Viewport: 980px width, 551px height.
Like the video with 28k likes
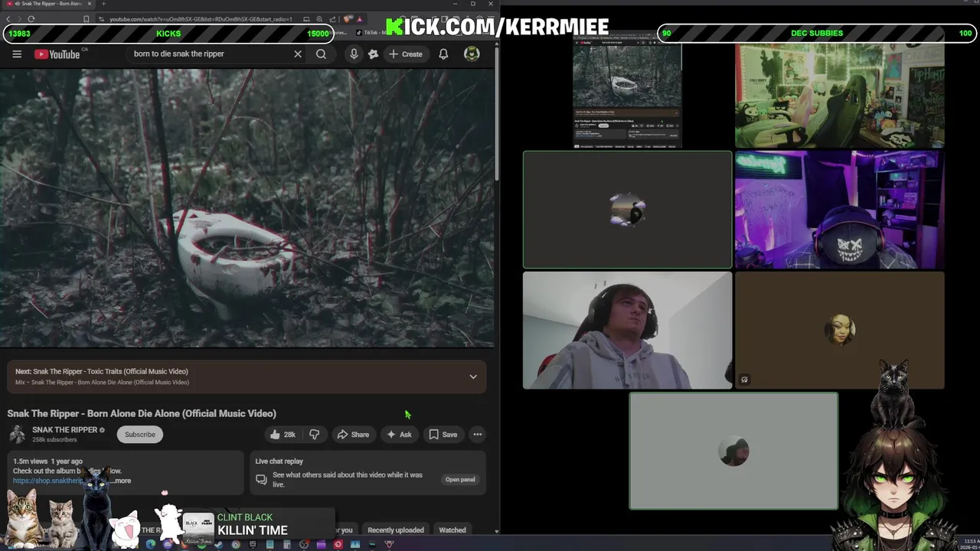(282, 434)
